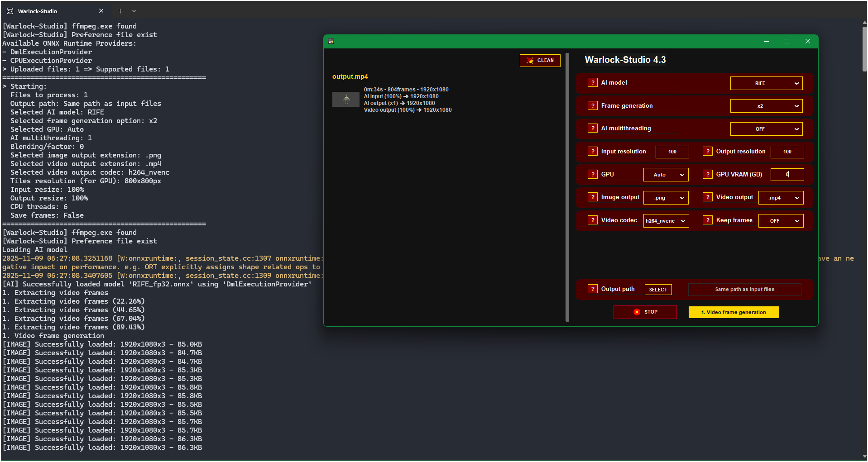The image size is (868, 462).
Task: Add a new terminal tab with plus
Action: coord(120,11)
